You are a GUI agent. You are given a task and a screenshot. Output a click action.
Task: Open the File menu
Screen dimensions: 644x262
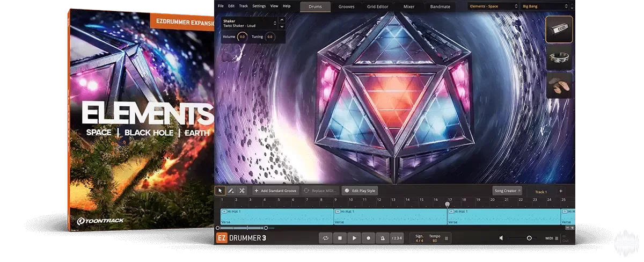coord(221,6)
